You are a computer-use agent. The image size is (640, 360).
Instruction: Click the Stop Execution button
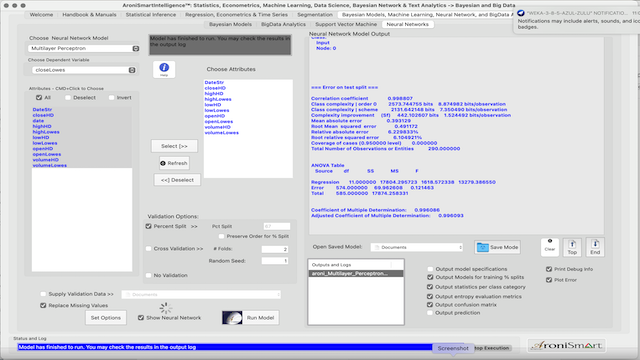[491, 348]
